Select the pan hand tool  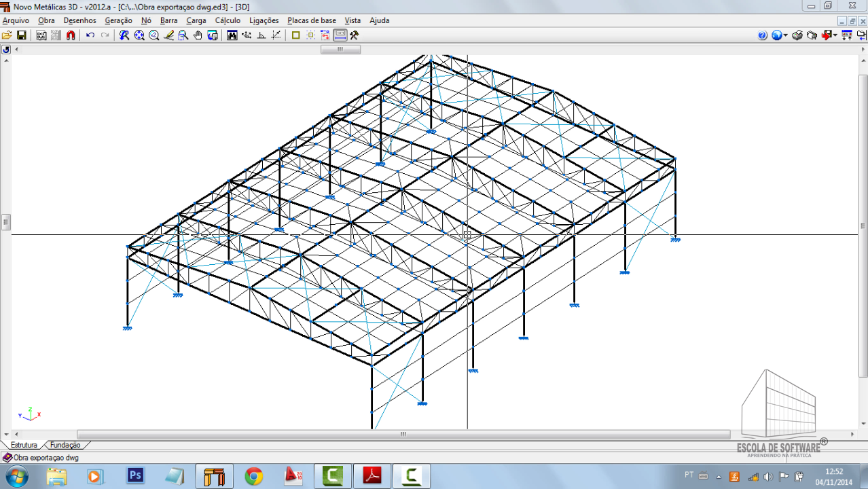tap(198, 35)
